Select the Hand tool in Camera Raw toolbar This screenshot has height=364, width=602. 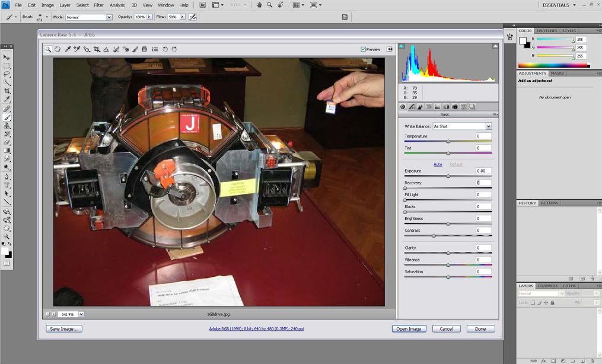click(58, 49)
